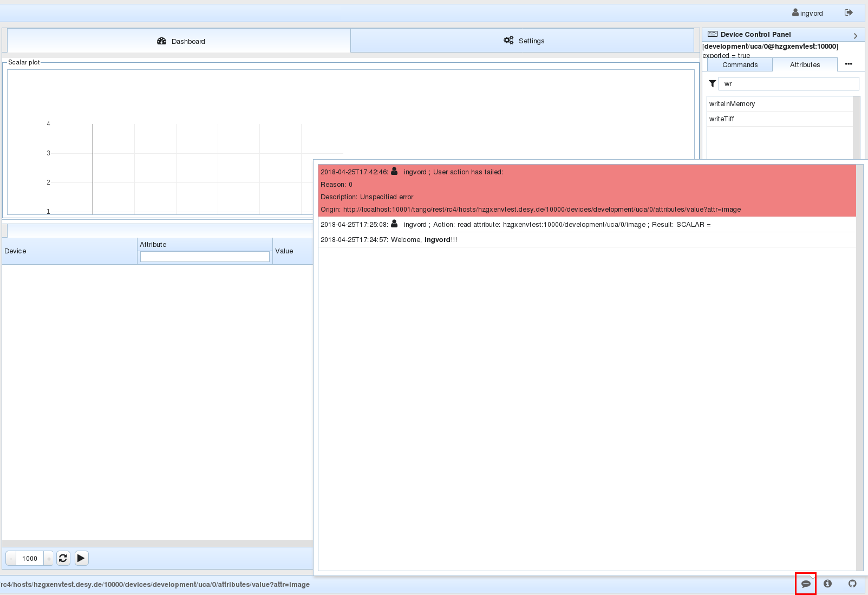Click the Attribute column filter input
Screen dimensions: 868x595
pyautogui.click(x=205, y=257)
